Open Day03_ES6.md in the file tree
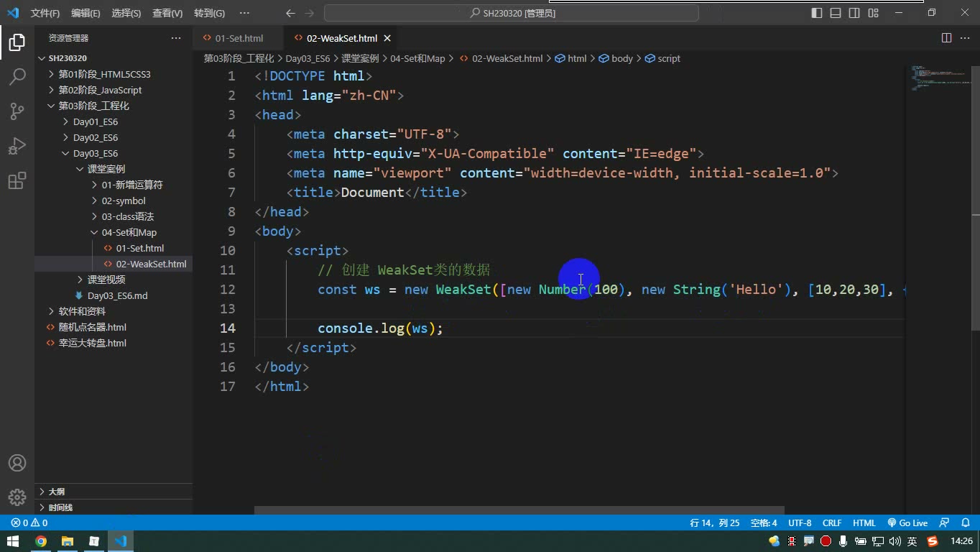Image resolution: width=980 pixels, height=552 pixels. point(117,295)
